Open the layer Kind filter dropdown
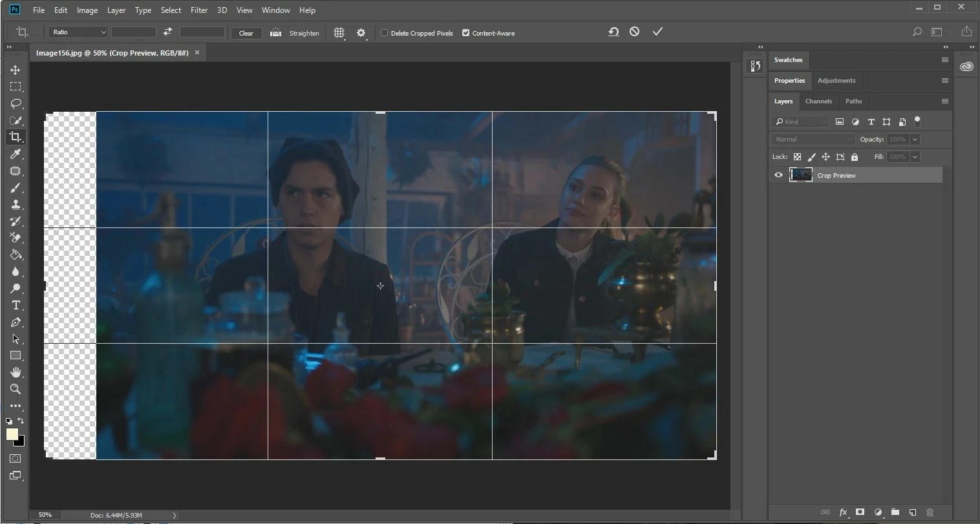The width and height of the screenshot is (980, 524). [x=800, y=121]
